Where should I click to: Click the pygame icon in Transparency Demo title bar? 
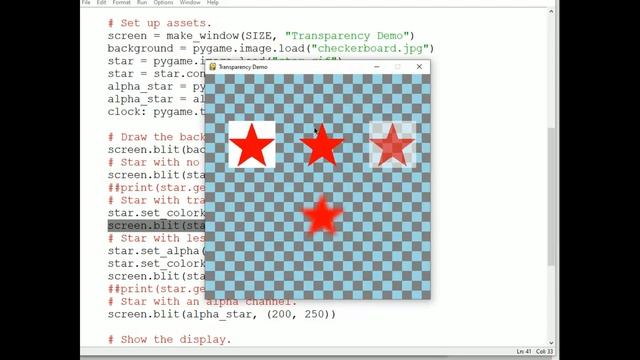click(x=212, y=67)
